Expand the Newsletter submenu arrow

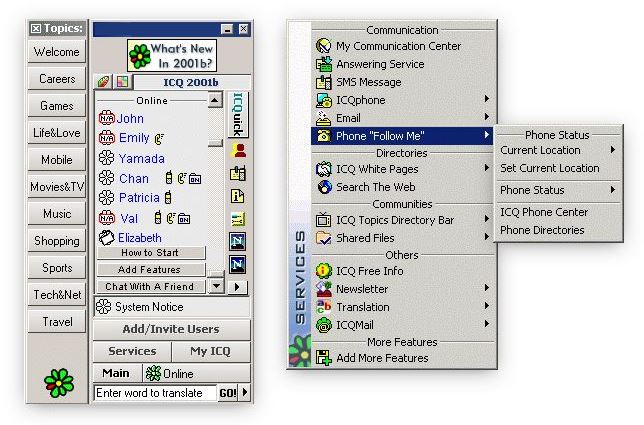coord(487,287)
